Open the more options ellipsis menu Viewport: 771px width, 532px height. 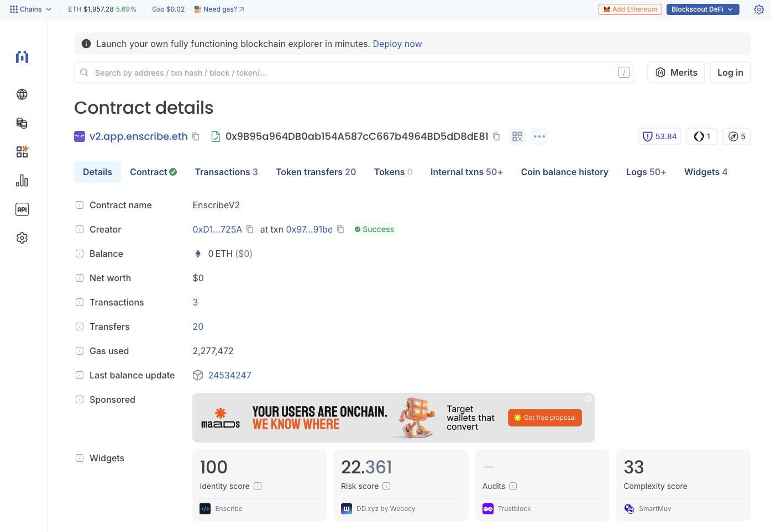coord(539,136)
